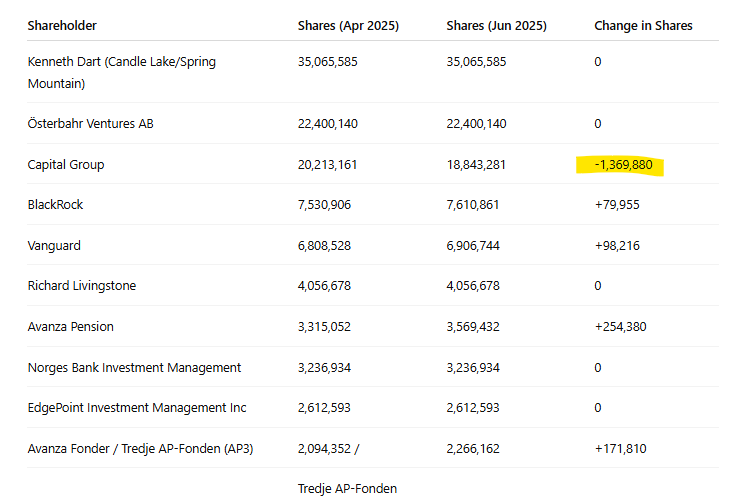Click the zero change for Kenneth Dart
Image resolution: width=742 pixels, height=504 pixels.
pos(598,62)
